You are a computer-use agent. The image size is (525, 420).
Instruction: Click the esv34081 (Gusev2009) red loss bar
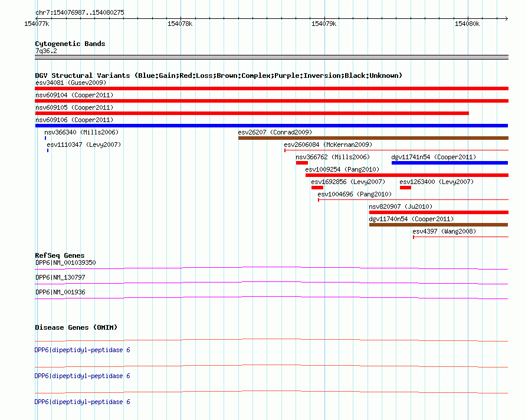271,88
